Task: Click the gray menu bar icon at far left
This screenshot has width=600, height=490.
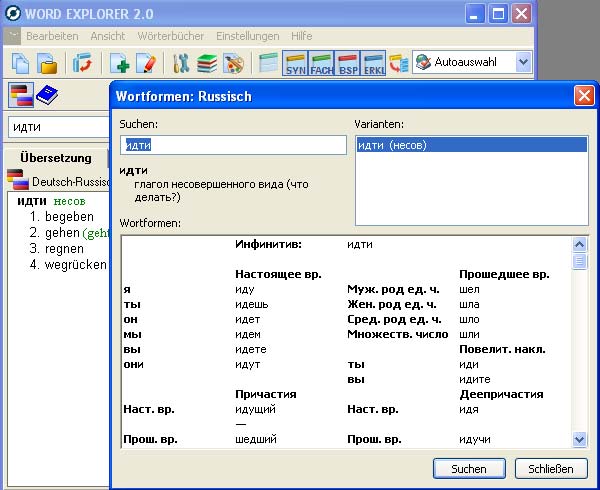Action: 12,36
